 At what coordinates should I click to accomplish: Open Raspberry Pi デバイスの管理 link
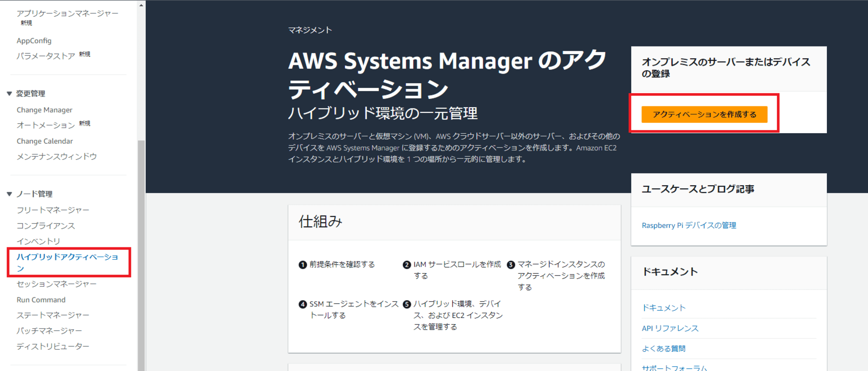689,226
